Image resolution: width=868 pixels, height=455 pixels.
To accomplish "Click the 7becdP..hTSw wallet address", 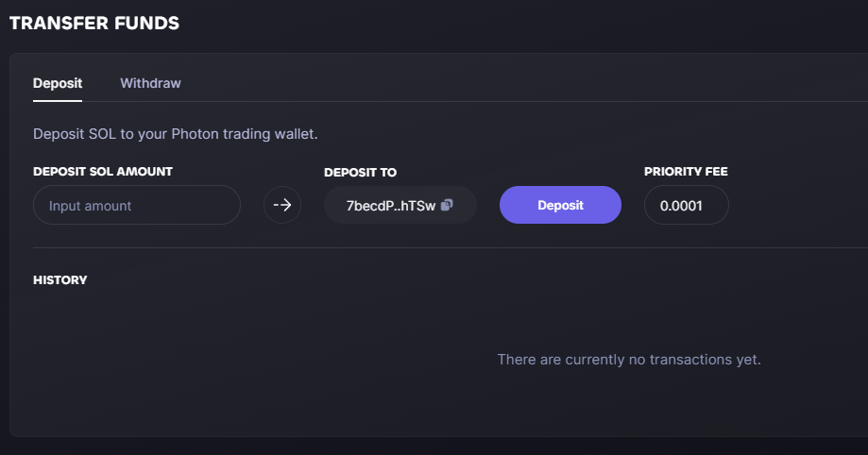I will (391, 206).
